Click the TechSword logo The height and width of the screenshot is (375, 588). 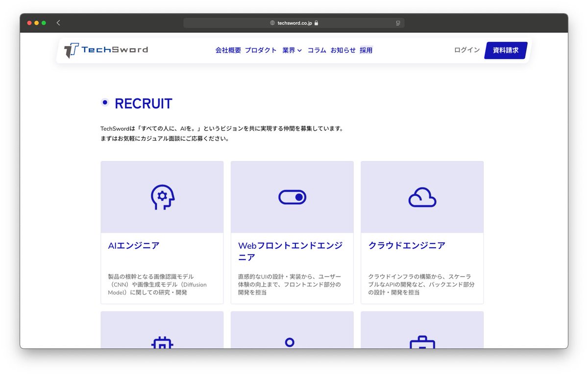click(106, 50)
